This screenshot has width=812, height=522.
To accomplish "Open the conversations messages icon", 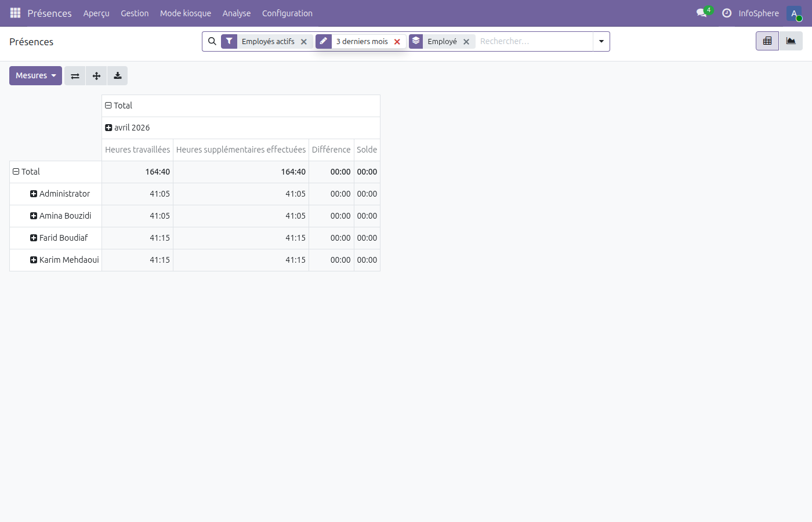I will click(702, 13).
